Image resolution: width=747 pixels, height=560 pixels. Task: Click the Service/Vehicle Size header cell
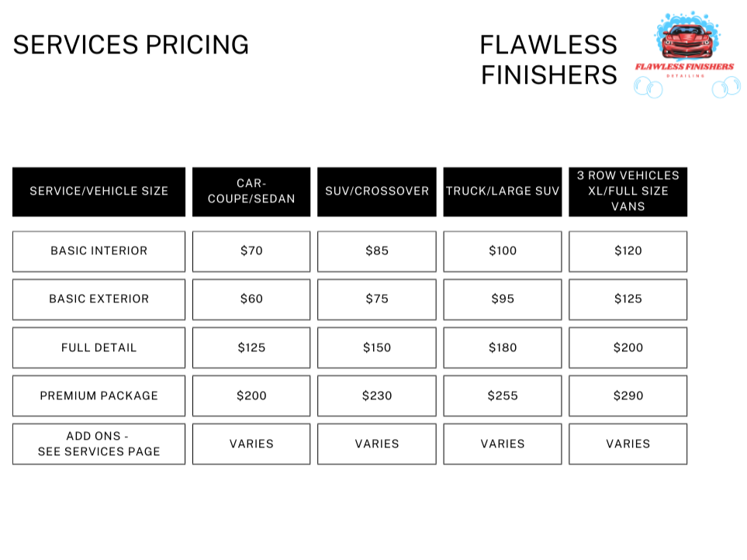[x=99, y=192]
